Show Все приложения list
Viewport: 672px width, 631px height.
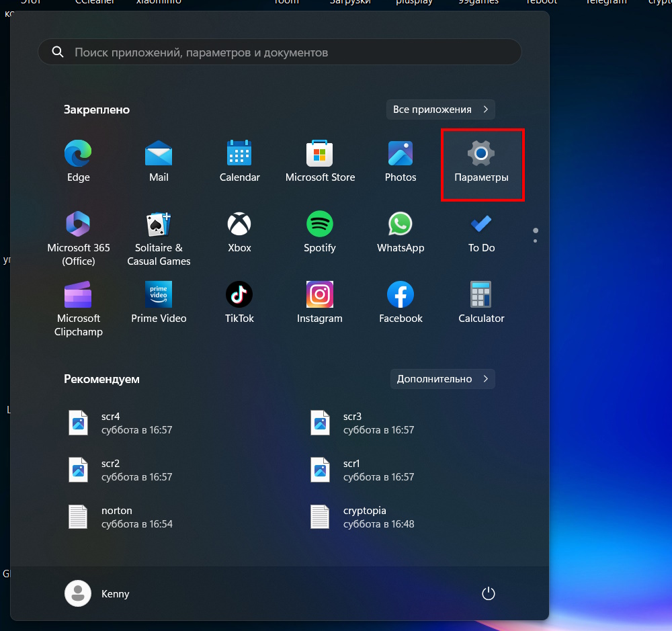tap(441, 110)
